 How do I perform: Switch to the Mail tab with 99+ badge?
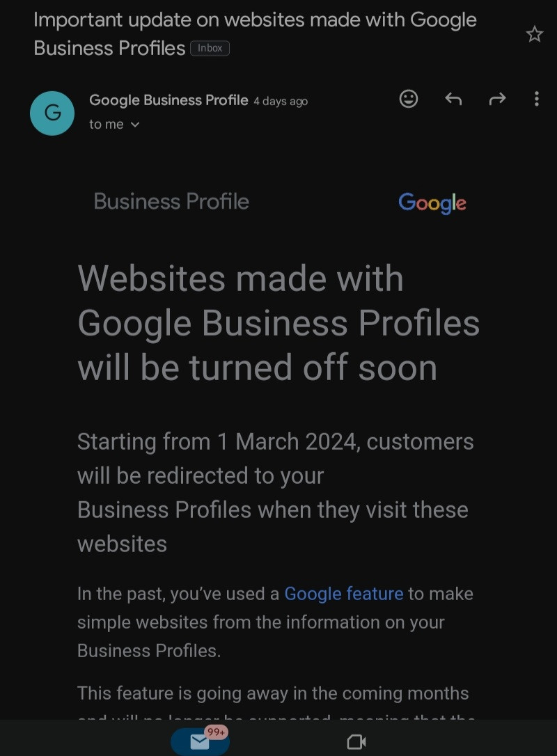200,741
